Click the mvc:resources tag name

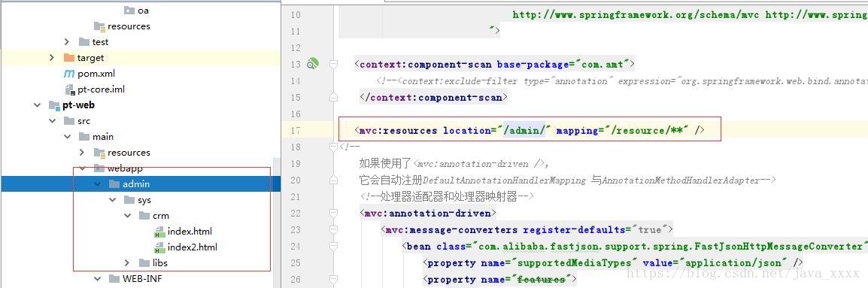click(398, 131)
